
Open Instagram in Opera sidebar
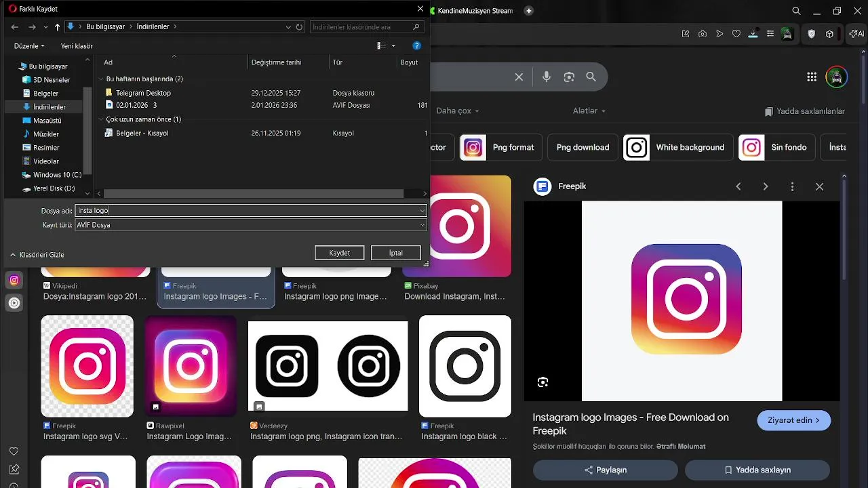click(x=14, y=280)
